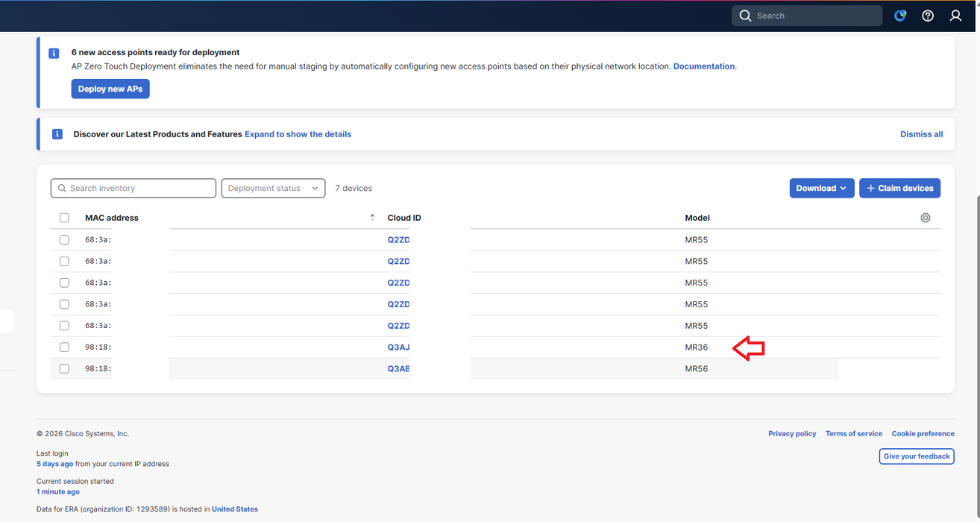Screen dimensions: 980x522
Task: Click the magnifier icon in top Search bar
Action: coord(745,16)
